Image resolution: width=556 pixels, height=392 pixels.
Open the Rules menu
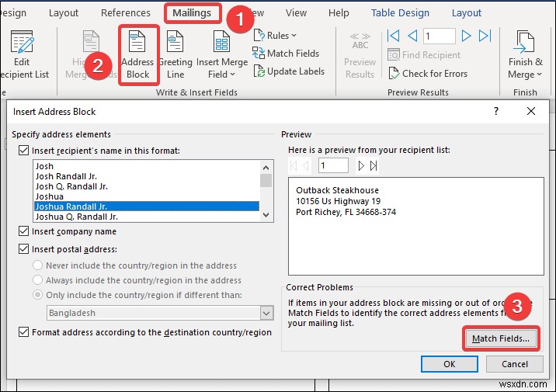click(275, 36)
